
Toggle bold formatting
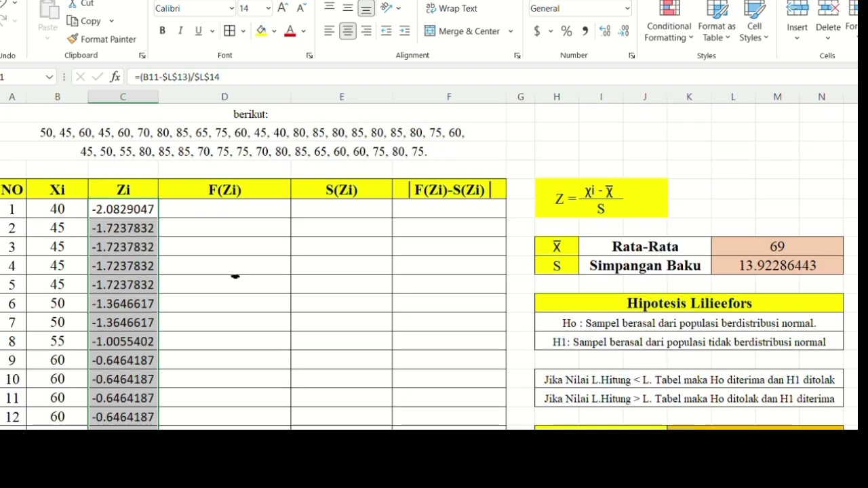tap(162, 31)
